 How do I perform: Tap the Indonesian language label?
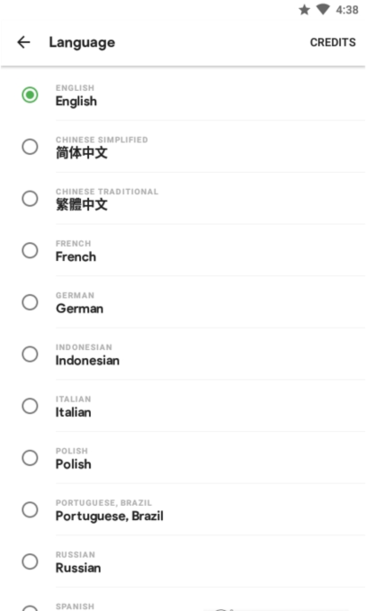pyautogui.click(x=87, y=360)
